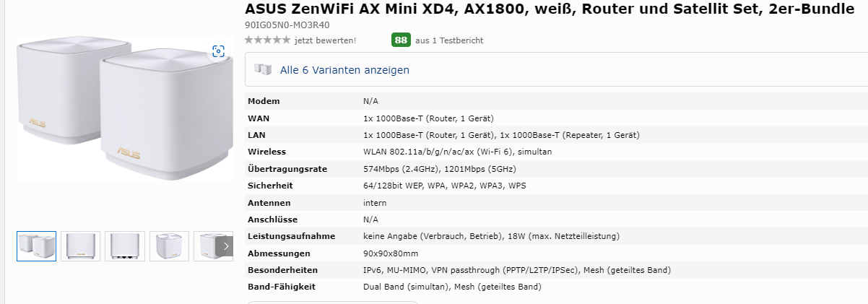Click the small variants product icon
This screenshot has height=304, width=868.
264,70
